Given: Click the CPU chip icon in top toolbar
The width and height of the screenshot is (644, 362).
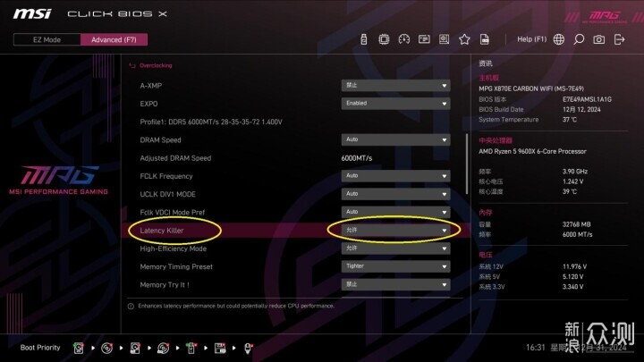Looking at the screenshot, I should pyautogui.click(x=384, y=39).
